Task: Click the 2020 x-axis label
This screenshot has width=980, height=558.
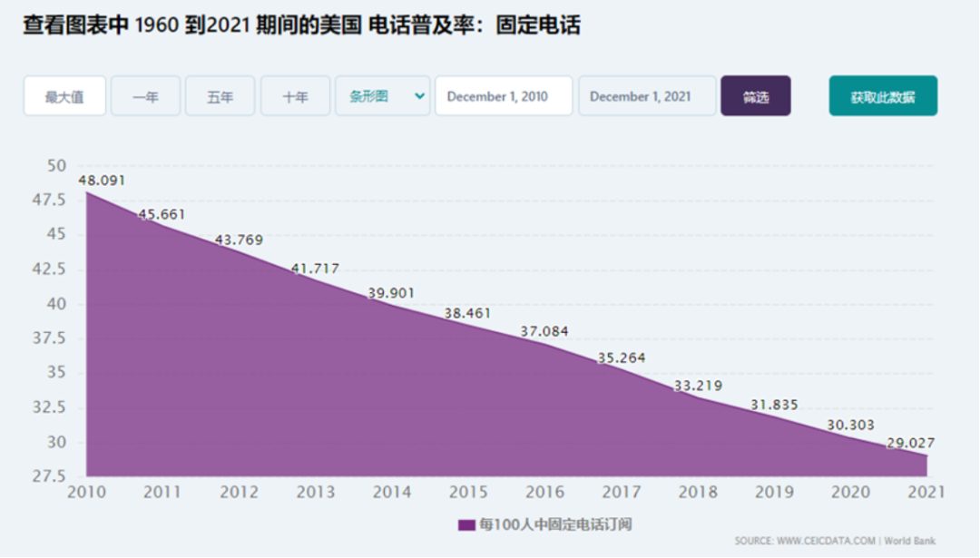Action: 850,493
